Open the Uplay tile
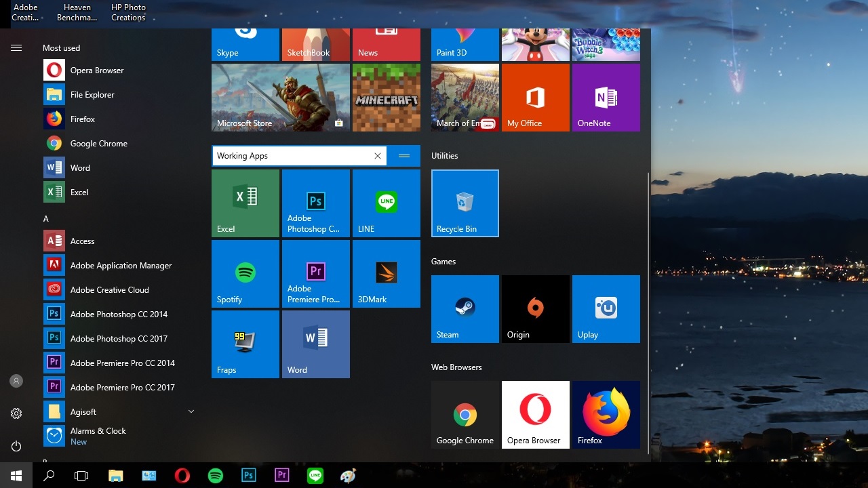 point(606,309)
